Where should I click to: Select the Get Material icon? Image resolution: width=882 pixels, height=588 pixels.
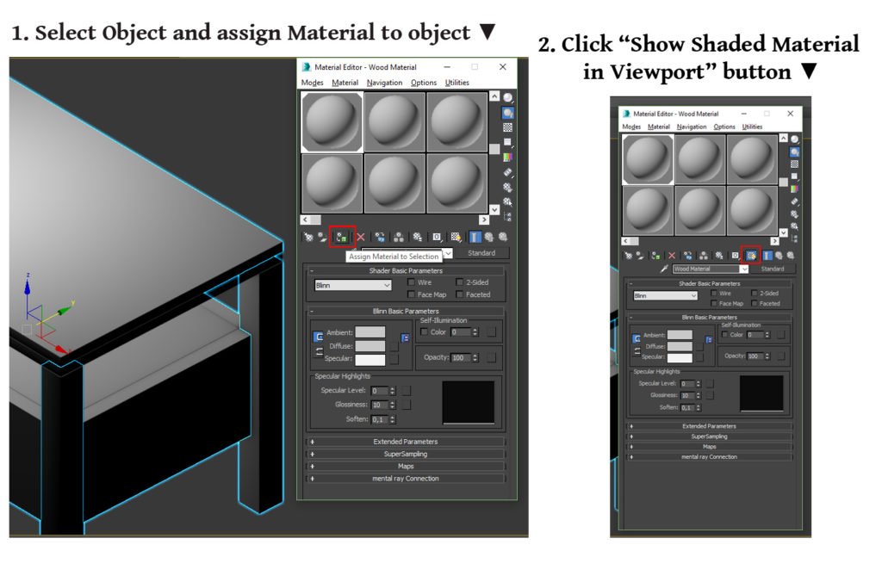(308, 237)
